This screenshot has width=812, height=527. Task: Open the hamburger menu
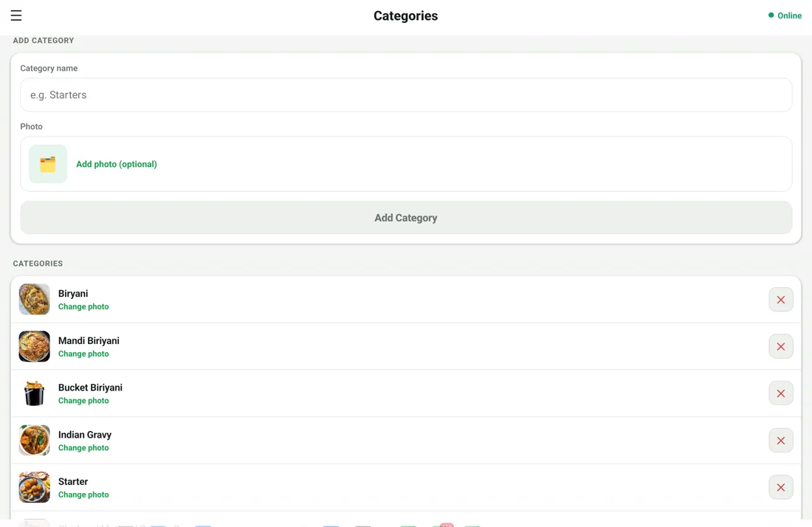[16, 15]
